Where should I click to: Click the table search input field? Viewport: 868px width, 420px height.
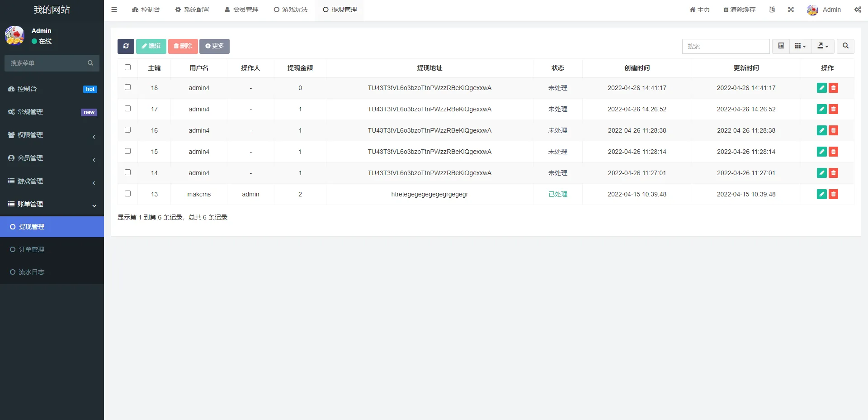[725, 46]
